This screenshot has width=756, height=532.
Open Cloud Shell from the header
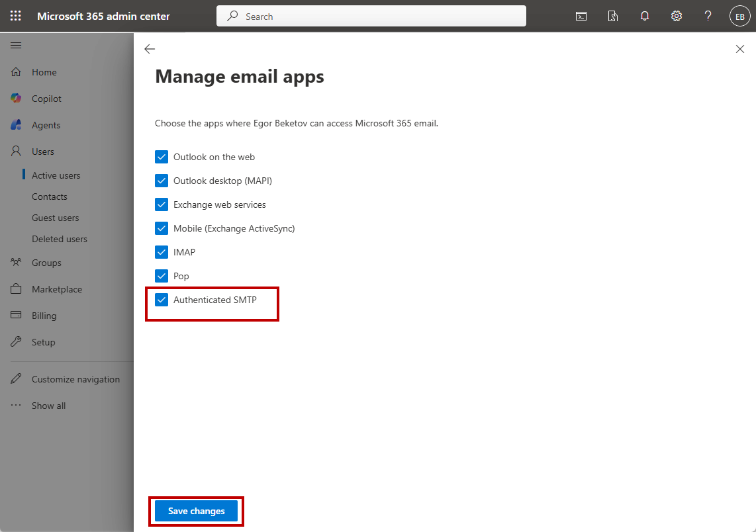(581, 17)
